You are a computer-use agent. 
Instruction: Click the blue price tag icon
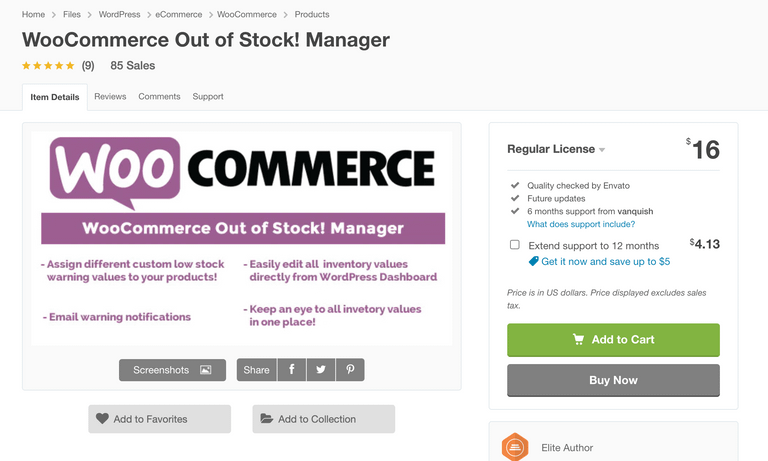pos(534,261)
